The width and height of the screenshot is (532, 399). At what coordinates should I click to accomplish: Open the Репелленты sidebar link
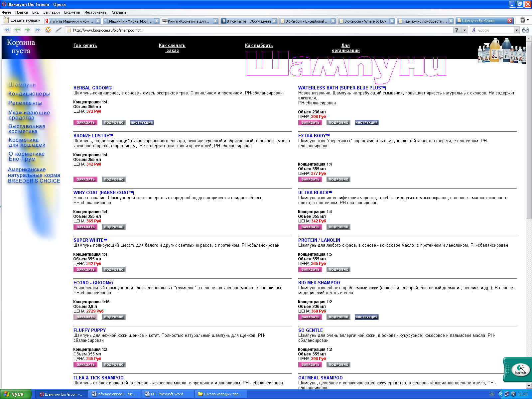25,103
